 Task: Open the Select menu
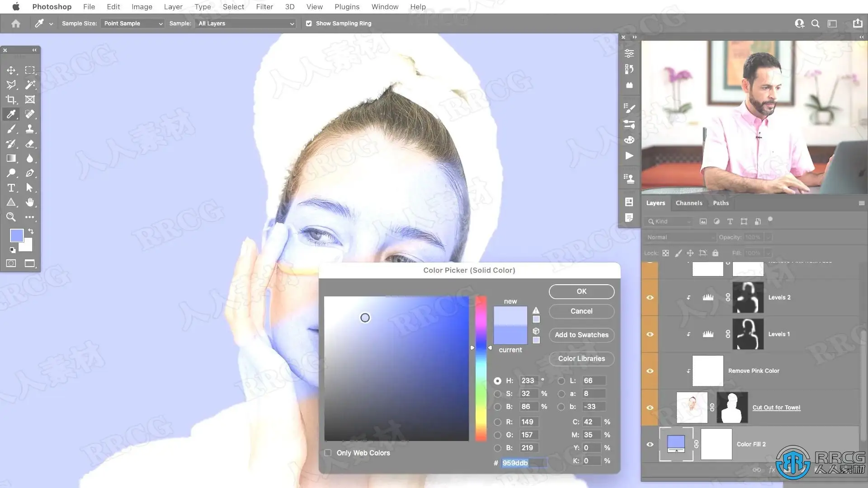[x=233, y=7]
